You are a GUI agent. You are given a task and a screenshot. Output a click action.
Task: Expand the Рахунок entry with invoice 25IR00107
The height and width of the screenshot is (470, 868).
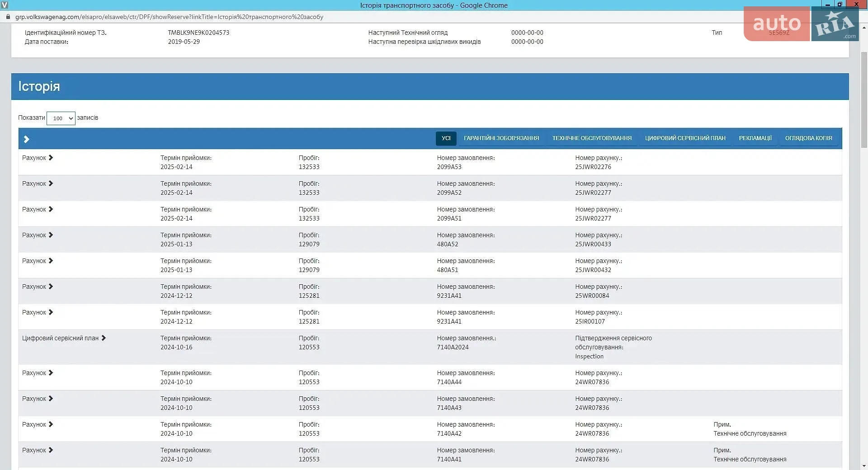pos(38,312)
